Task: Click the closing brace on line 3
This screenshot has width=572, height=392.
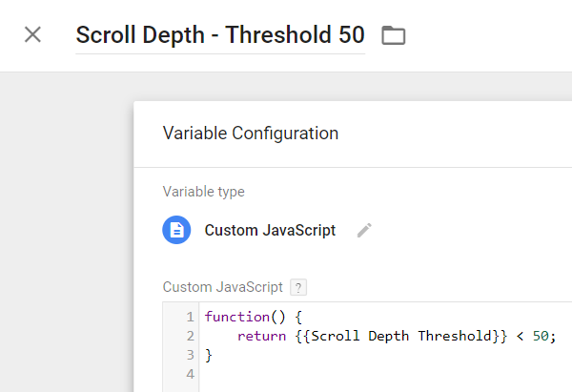Action: [209, 355]
